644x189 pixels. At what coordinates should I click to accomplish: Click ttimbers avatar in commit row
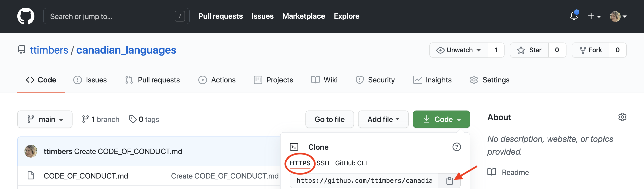point(31,151)
